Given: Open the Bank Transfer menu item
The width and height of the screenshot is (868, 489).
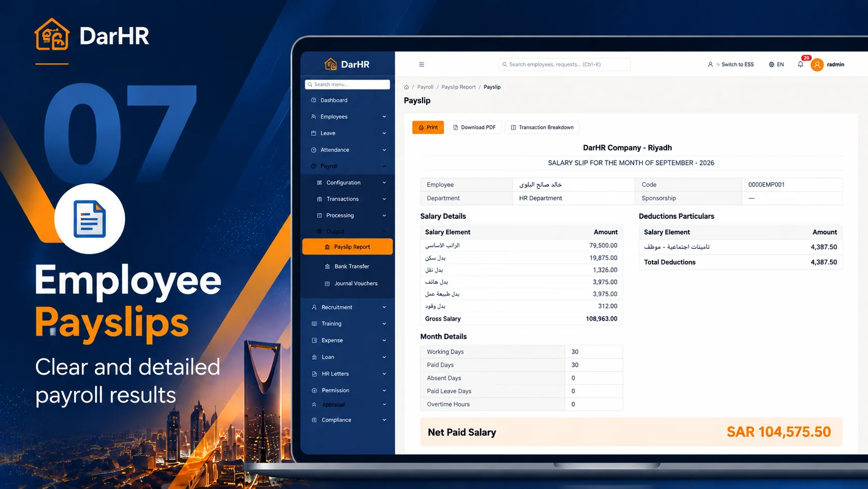Looking at the screenshot, I should 347,267.
